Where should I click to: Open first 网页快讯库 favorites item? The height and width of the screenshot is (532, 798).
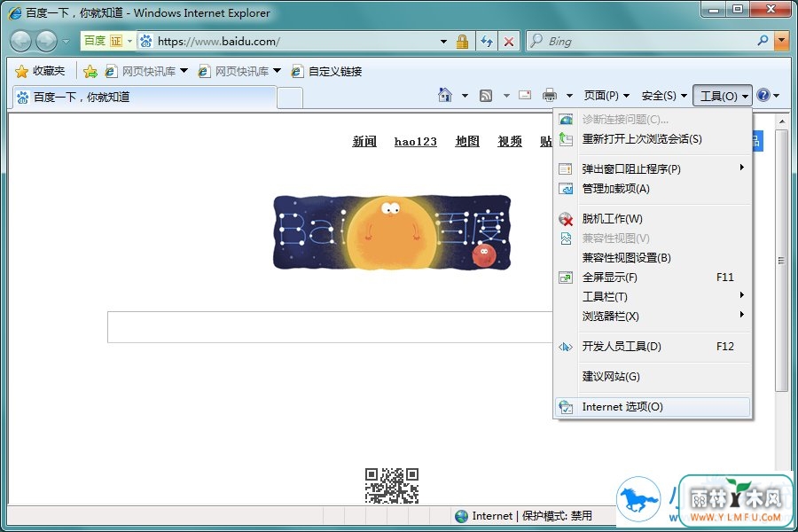pos(146,71)
